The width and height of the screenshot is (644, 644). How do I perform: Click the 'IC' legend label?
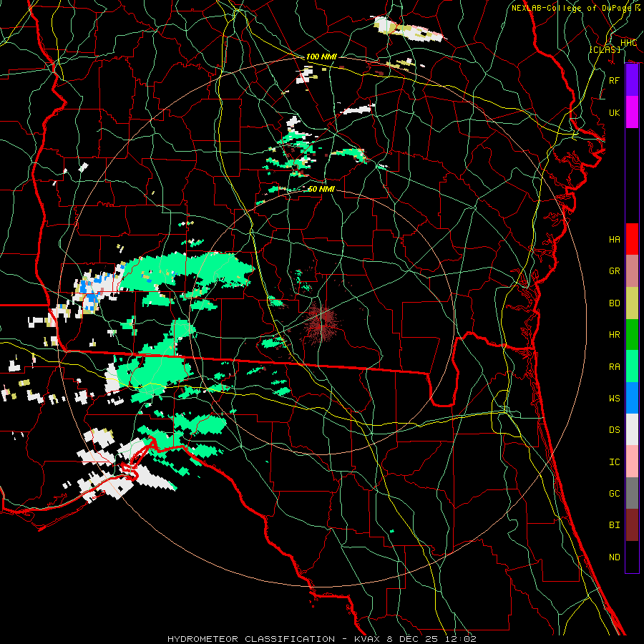[615, 462]
